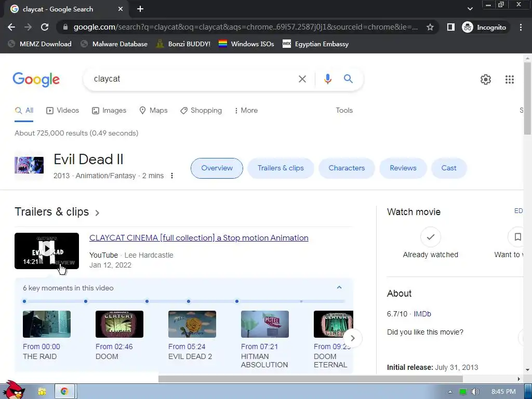Go back with the browser back arrow

11,27
